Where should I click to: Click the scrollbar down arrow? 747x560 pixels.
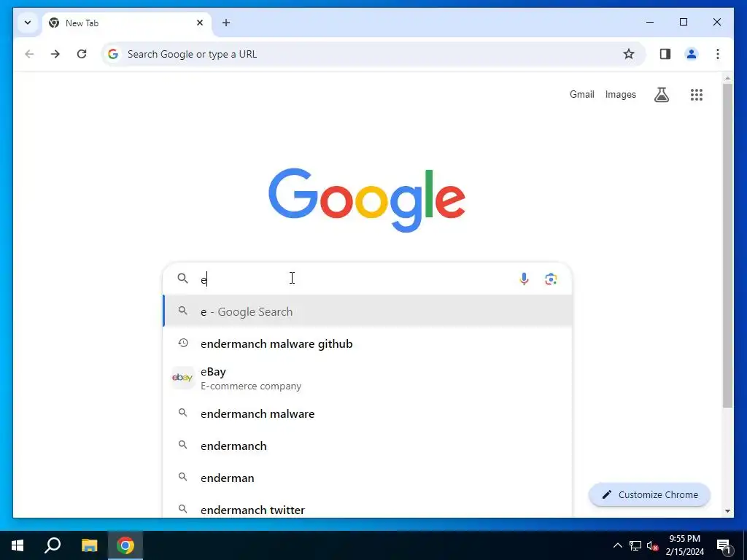pos(727,511)
